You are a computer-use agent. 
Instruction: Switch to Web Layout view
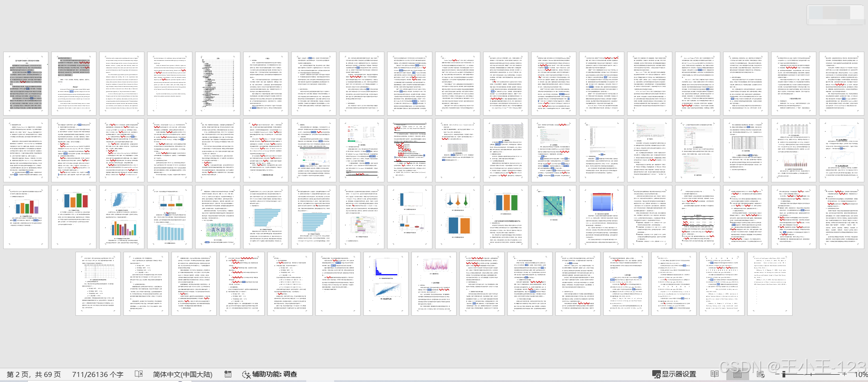[760, 374]
